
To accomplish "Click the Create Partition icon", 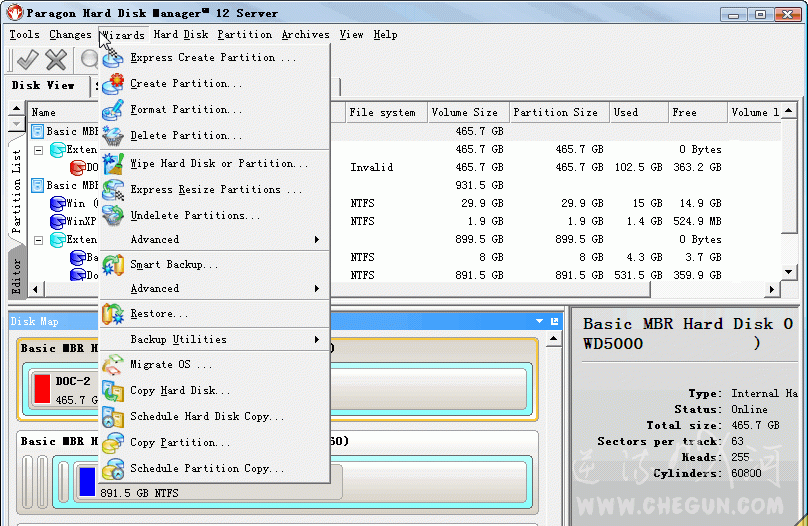I will point(112,84).
